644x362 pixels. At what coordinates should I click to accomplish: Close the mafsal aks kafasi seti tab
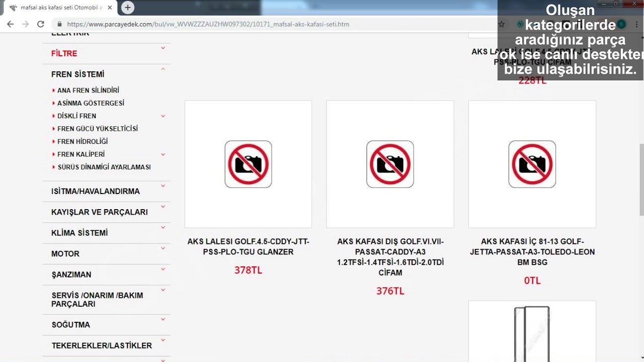[x=110, y=8]
